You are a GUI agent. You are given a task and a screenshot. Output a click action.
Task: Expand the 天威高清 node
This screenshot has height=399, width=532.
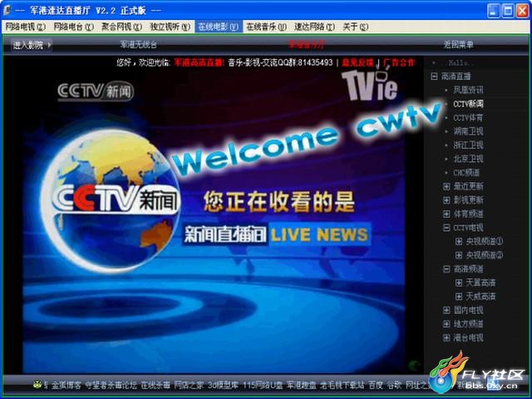click(459, 297)
